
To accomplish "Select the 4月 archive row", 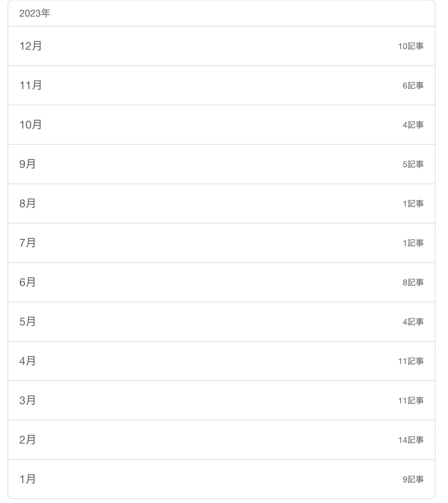I will [x=221, y=361].
